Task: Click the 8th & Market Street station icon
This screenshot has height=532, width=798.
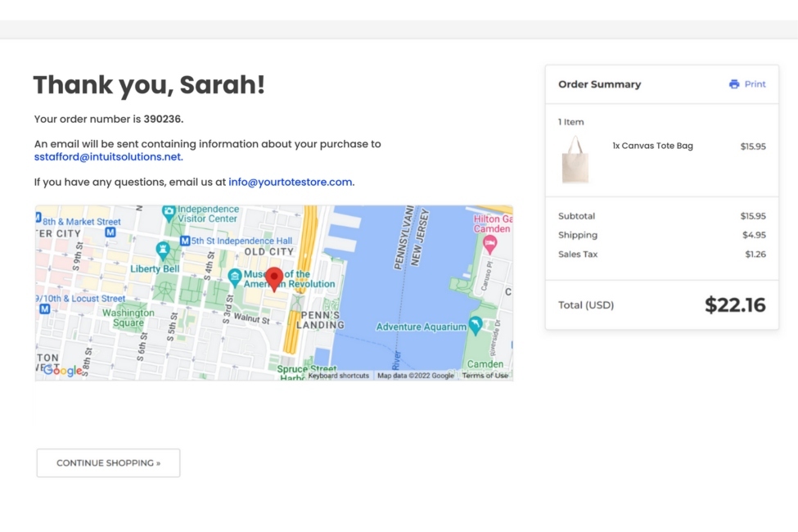Action: click(38, 218)
